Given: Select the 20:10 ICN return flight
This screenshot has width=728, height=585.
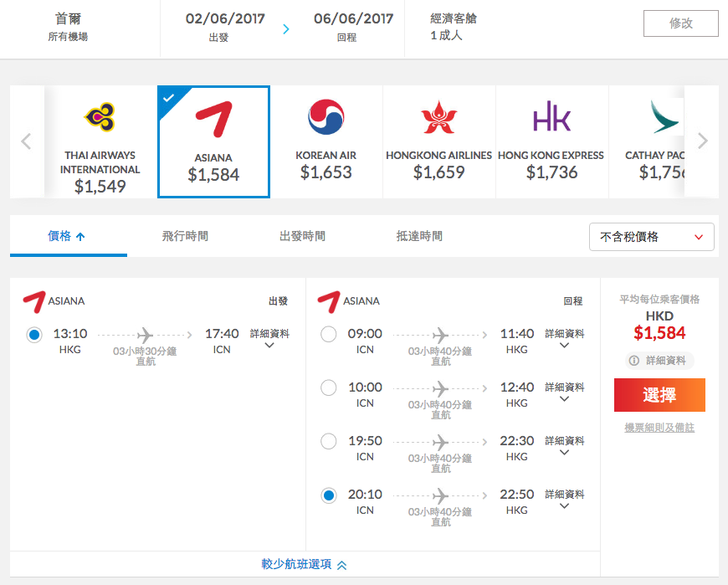Looking at the screenshot, I should click(x=329, y=495).
